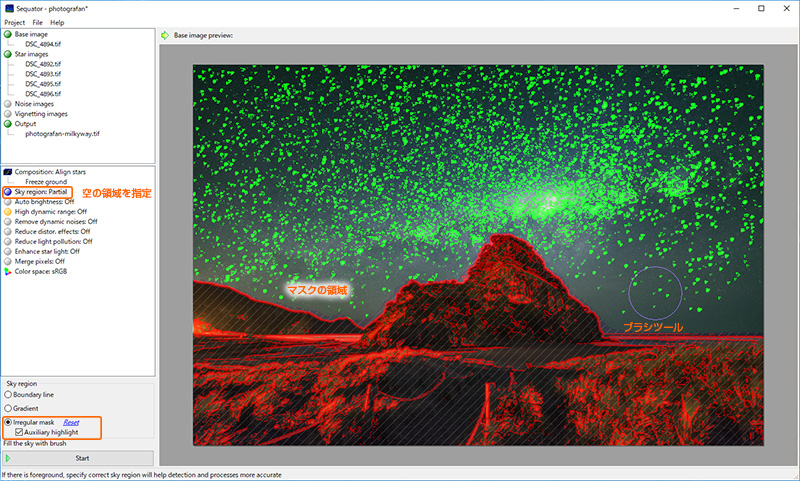Click the Start button
800x481 pixels.
(78, 458)
